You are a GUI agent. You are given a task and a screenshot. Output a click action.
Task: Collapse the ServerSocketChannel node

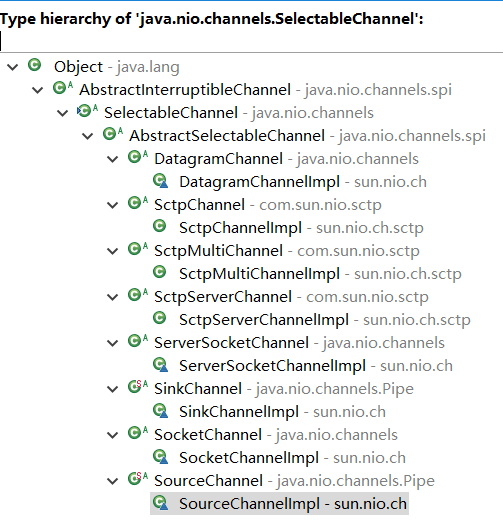112,343
